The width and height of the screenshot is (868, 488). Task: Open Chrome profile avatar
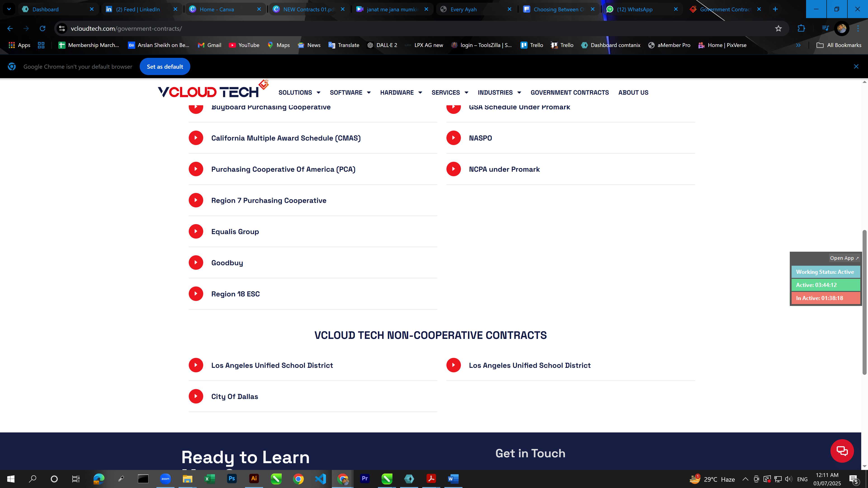coord(842,29)
